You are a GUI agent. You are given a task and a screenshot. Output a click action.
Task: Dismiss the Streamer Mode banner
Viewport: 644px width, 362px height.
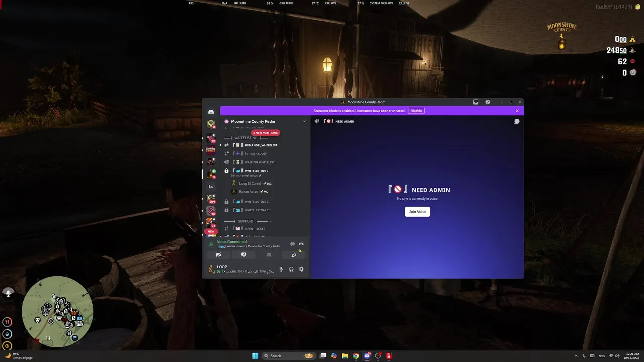tap(517, 111)
